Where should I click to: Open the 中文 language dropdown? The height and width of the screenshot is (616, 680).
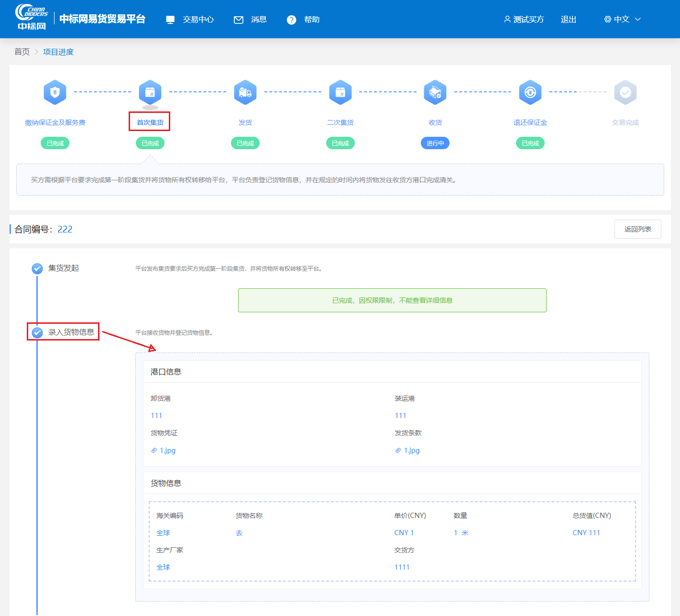point(622,20)
